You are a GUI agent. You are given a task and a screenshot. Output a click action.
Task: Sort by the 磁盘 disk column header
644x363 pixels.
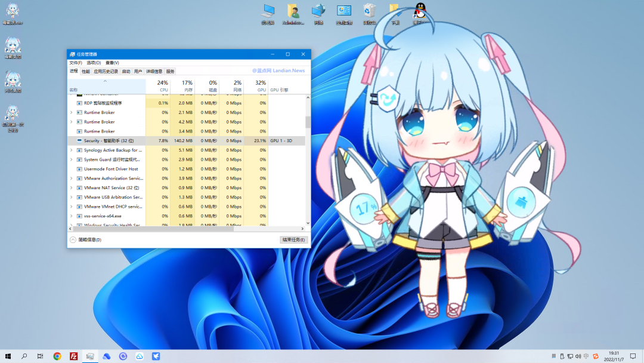pos(207,86)
